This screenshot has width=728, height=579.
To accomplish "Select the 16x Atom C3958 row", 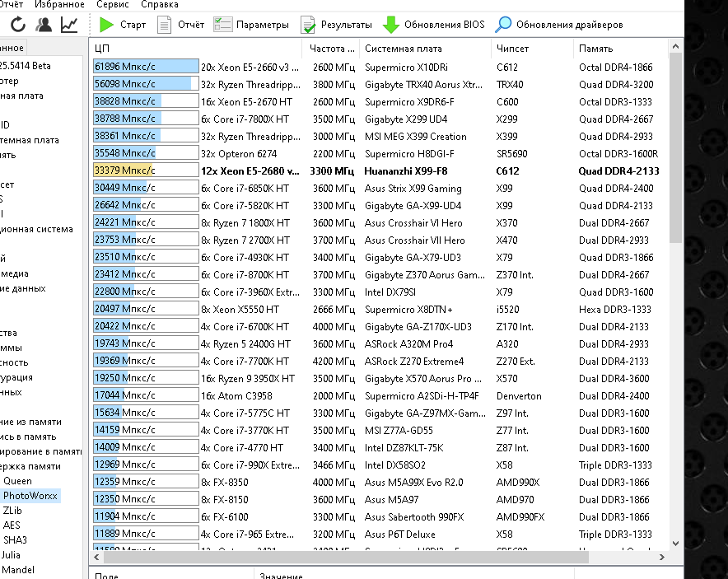I will (x=378, y=395).
